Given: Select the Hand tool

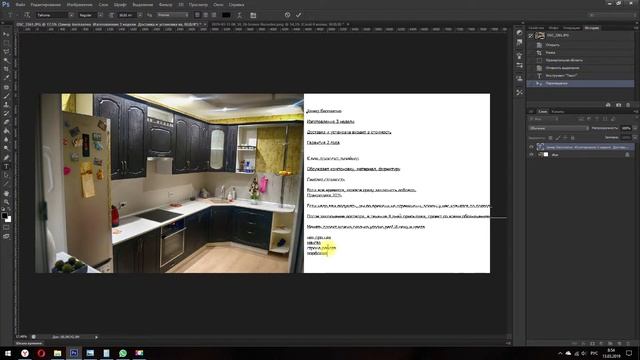Looking at the screenshot, I should tap(6, 193).
